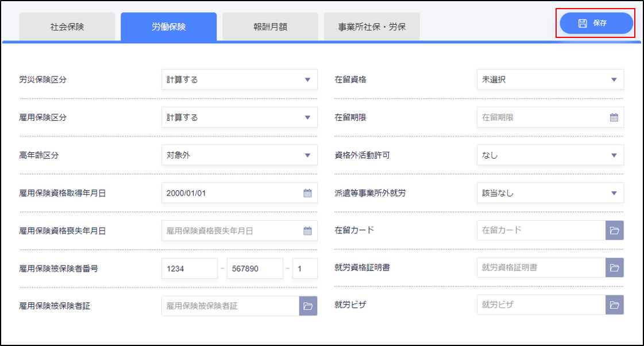This screenshot has height=346, width=644.
Task: Click folder icon for 雇用保険被保険者証
Action: coord(308,306)
